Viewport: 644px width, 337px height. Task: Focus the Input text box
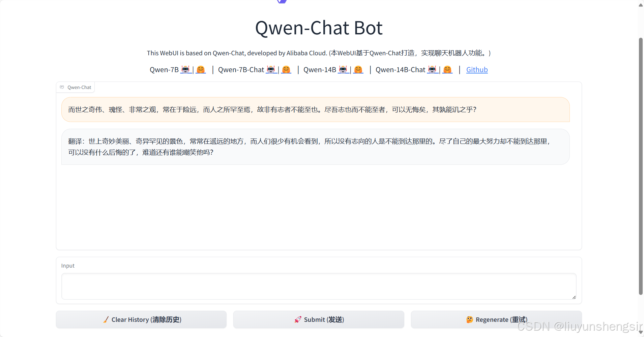(319, 286)
